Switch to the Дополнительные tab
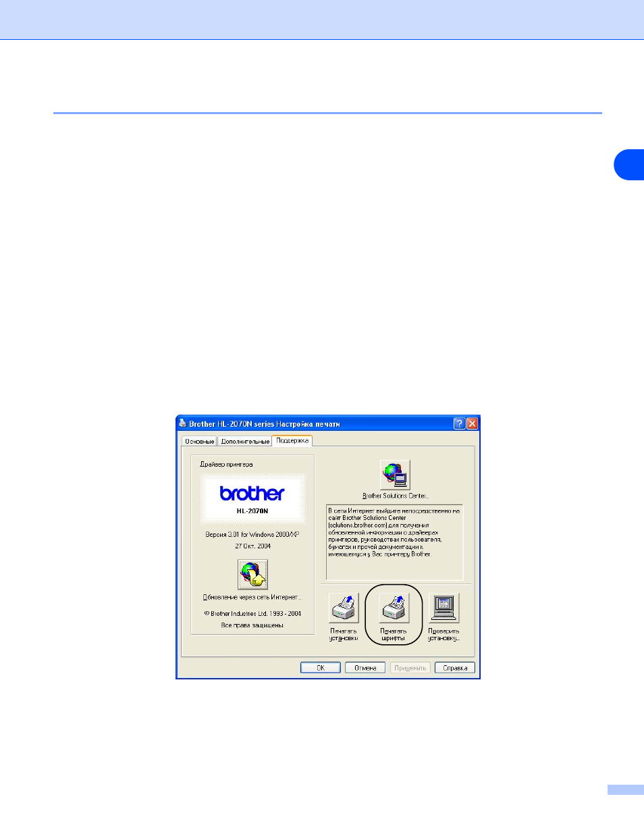Viewport: 644px width, 834px height. tap(245, 441)
